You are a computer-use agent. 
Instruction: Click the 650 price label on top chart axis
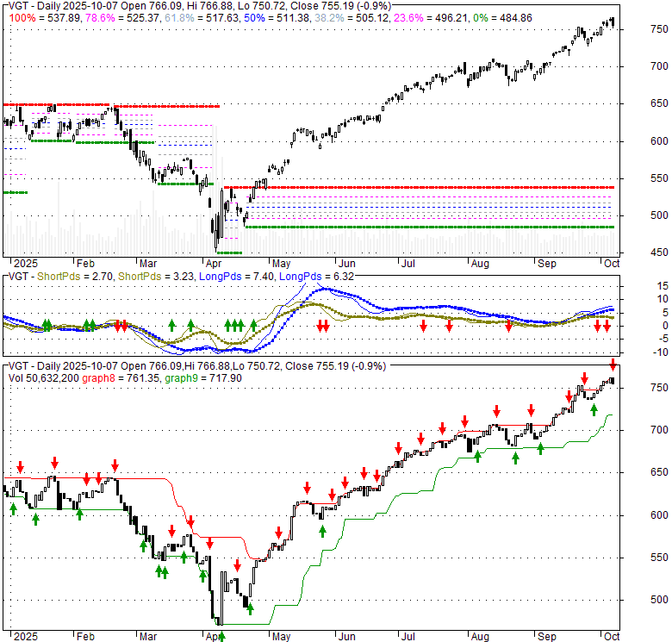click(x=659, y=103)
